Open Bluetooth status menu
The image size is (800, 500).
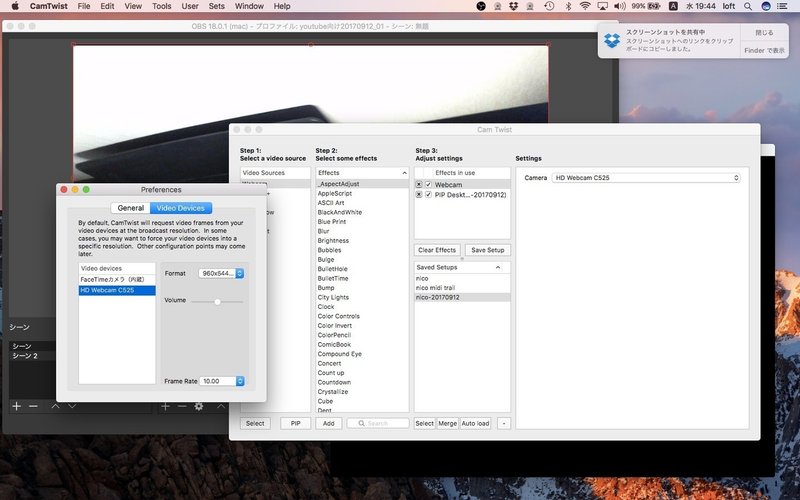pyautogui.click(x=568, y=6)
